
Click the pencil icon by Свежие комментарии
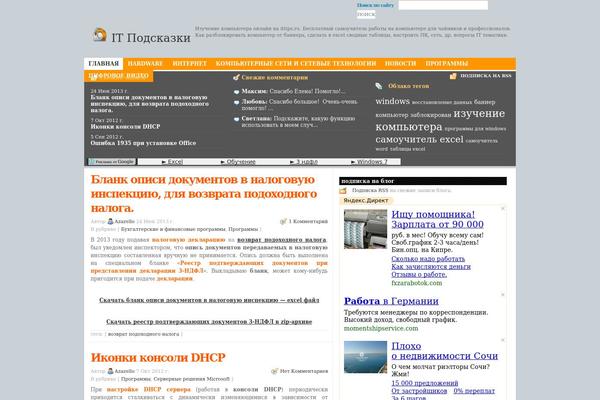(236, 77)
